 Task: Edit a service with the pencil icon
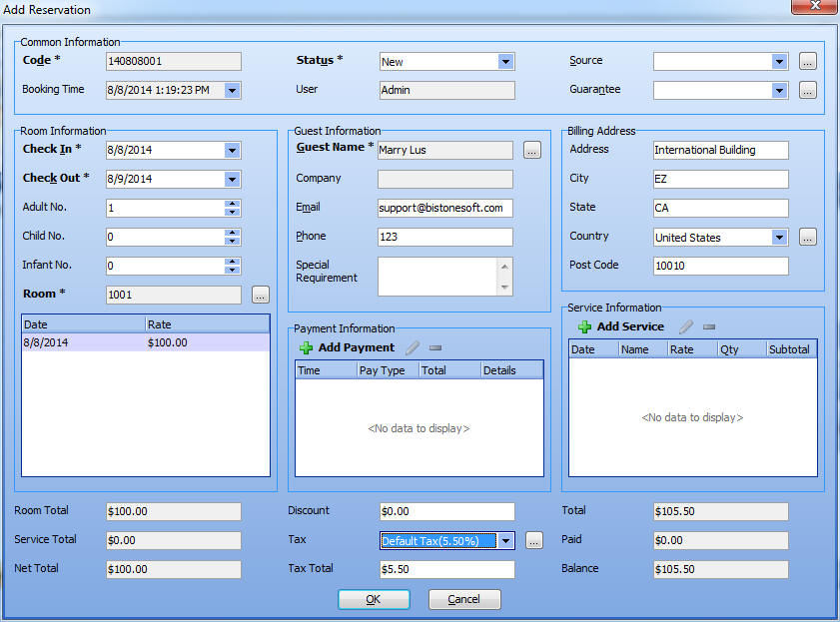[x=688, y=326]
